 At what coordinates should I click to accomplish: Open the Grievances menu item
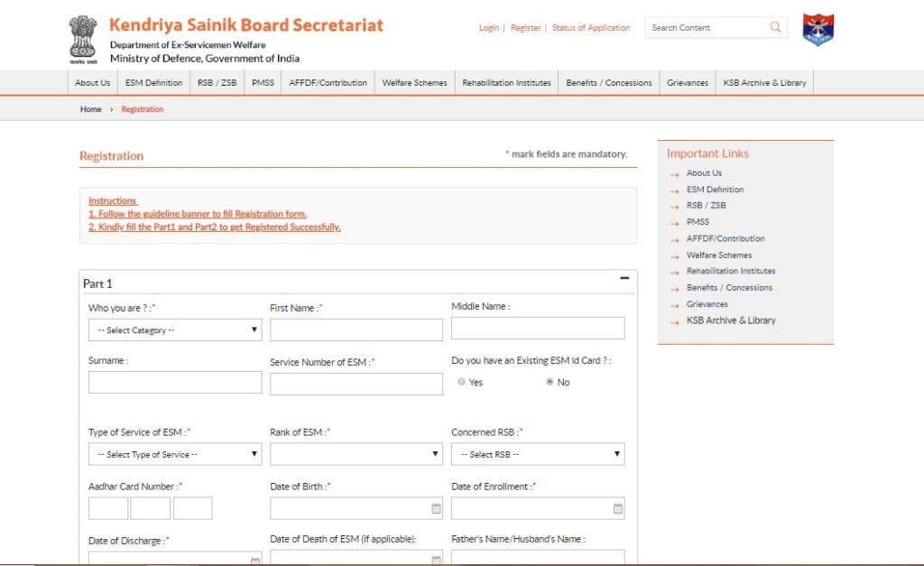[687, 82]
